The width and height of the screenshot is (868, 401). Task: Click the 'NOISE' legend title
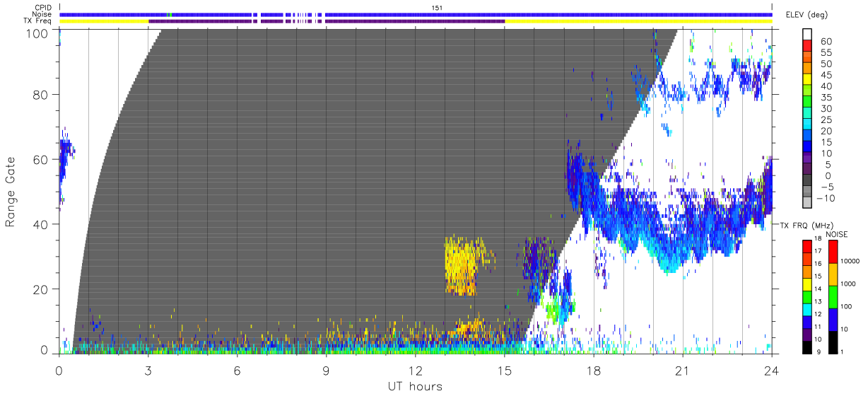(x=837, y=234)
